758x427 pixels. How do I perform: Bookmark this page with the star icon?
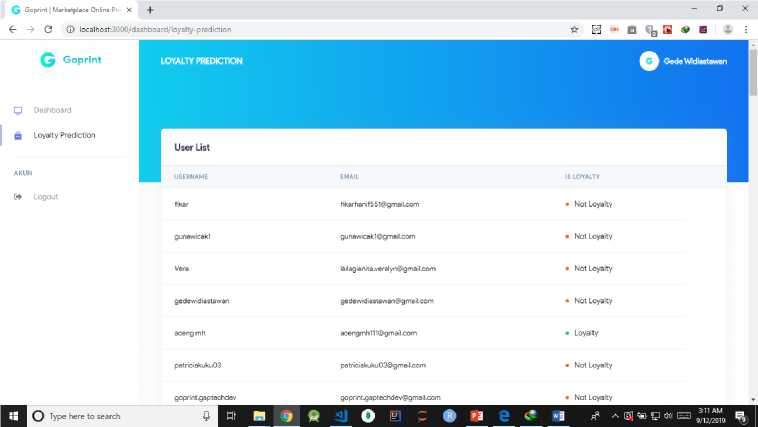pyautogui.click(x=574, y=29)
